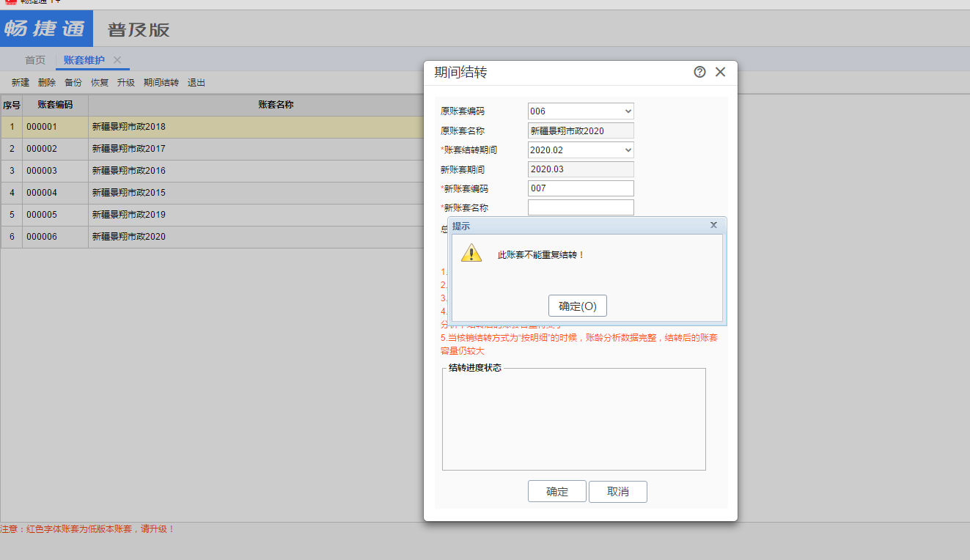
Task: Close the 账套维护 tab
Action: click(117, 60)
